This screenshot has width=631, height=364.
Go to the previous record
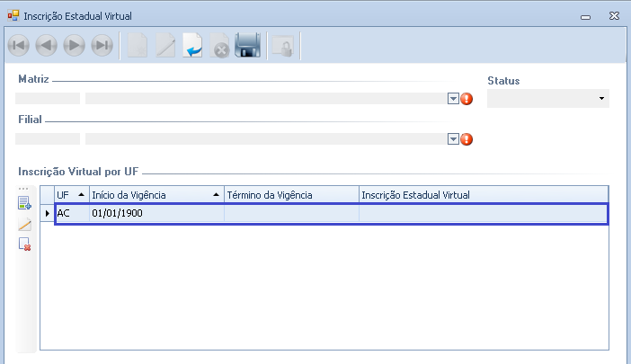(x=46, y=46)
